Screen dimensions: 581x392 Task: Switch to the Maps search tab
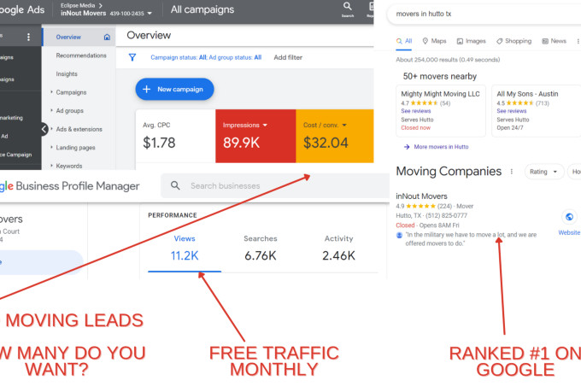(434, 41)
